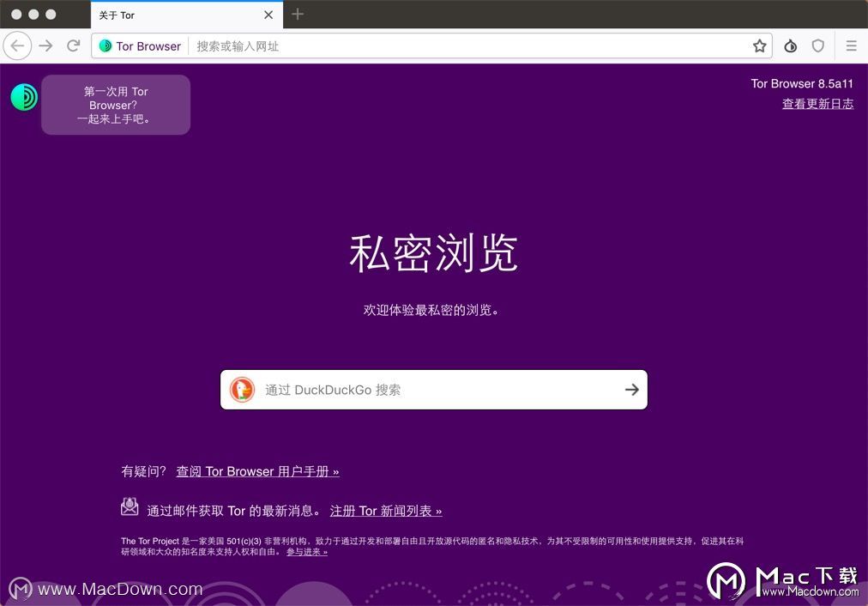Click the newsletter envelope icon
This screenshot has width=868, height=606.
130,506
